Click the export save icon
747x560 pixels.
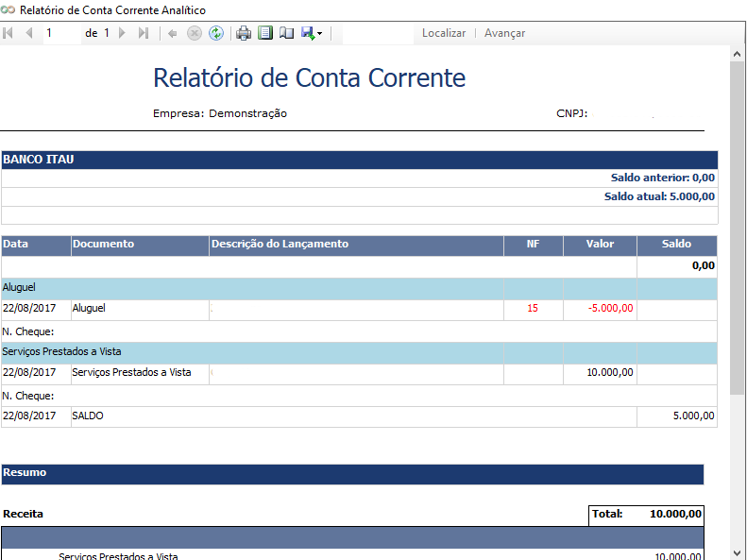[308, 33]
